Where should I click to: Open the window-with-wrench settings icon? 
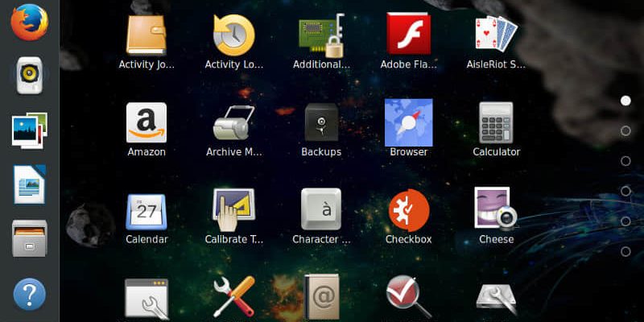pos(147,299)
